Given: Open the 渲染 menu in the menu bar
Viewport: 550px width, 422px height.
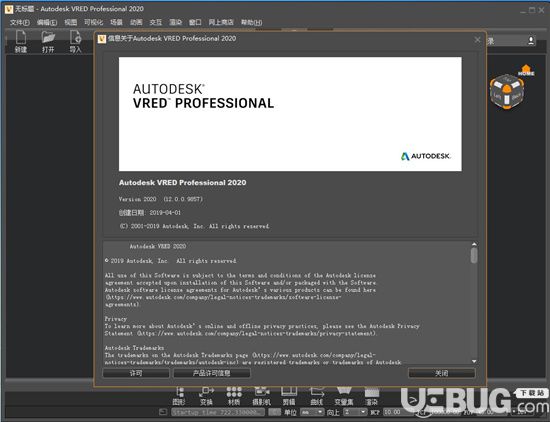Looking at the screenshot, I should 175,22.
